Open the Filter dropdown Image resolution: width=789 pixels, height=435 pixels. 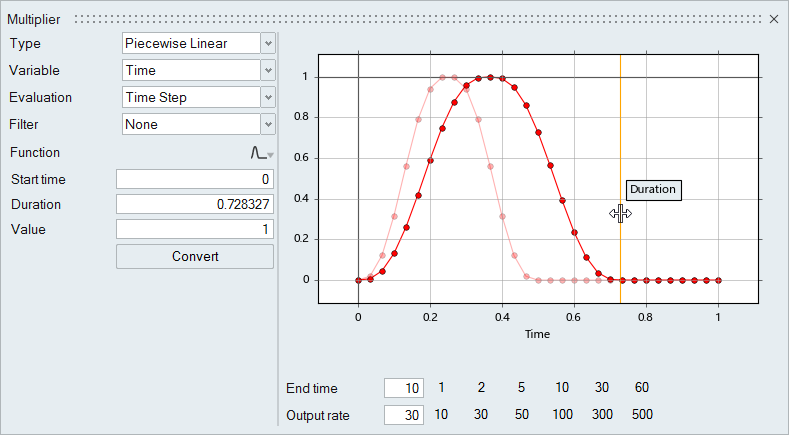coord(267,124)
